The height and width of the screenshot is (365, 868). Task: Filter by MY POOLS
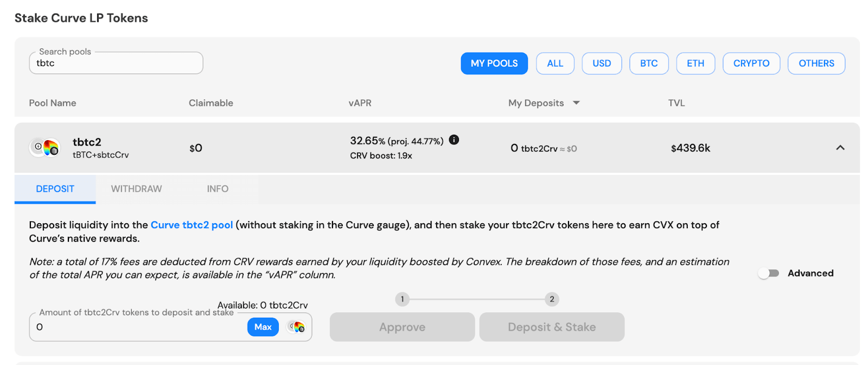[x=494, y=63]
